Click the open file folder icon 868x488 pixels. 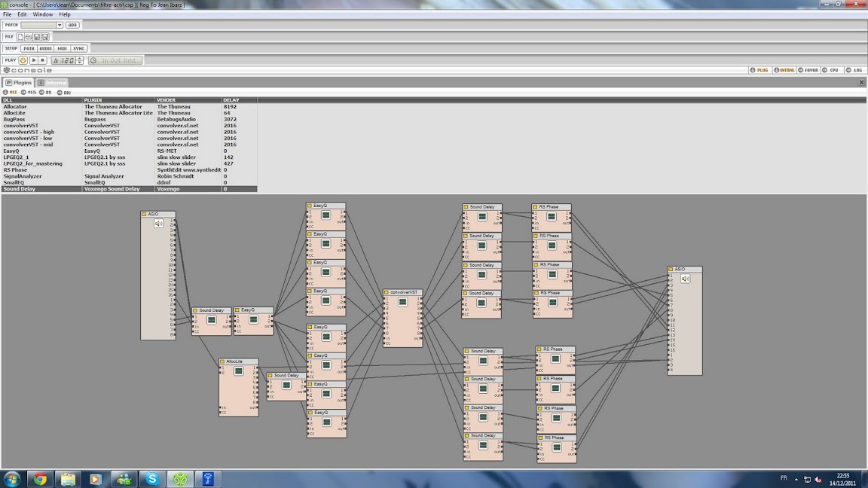(x=29, y=37)
